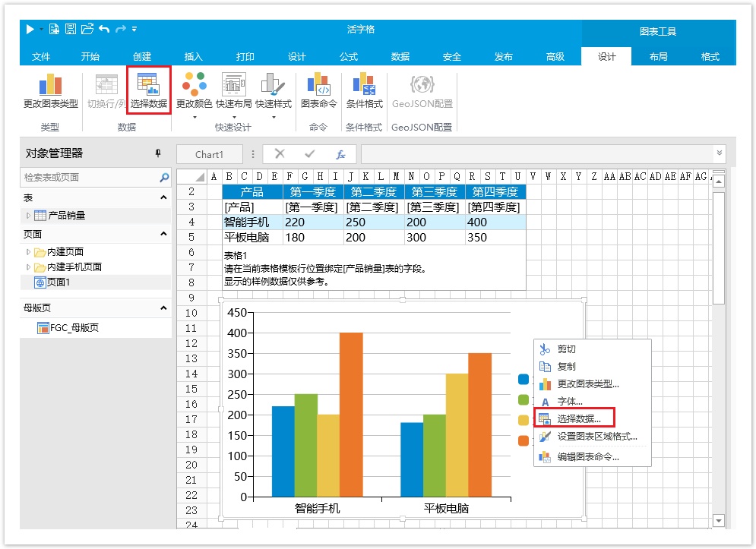Switch to the 创建 ribbon tab
Screen dimensions: 756x549
click(142, 56)
